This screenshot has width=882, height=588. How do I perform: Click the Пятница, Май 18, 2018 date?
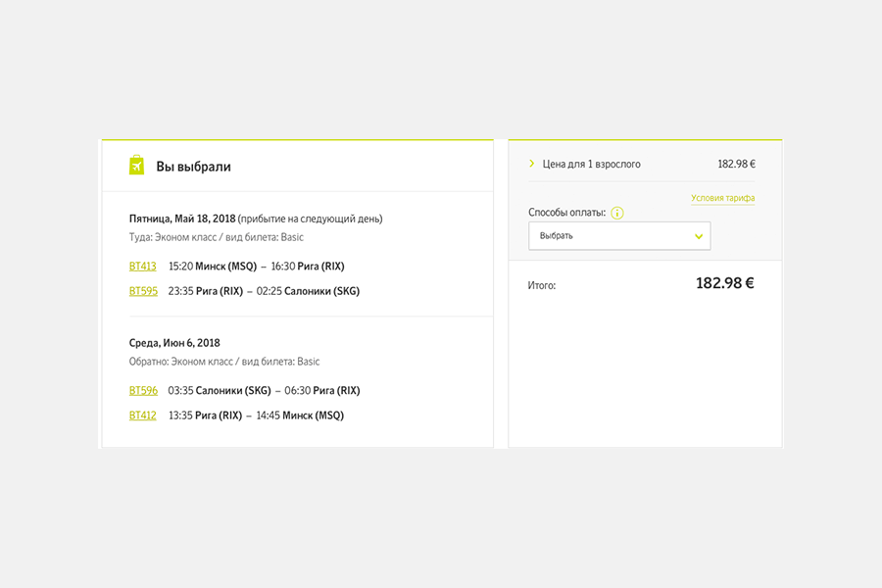[x=182, y=219]
